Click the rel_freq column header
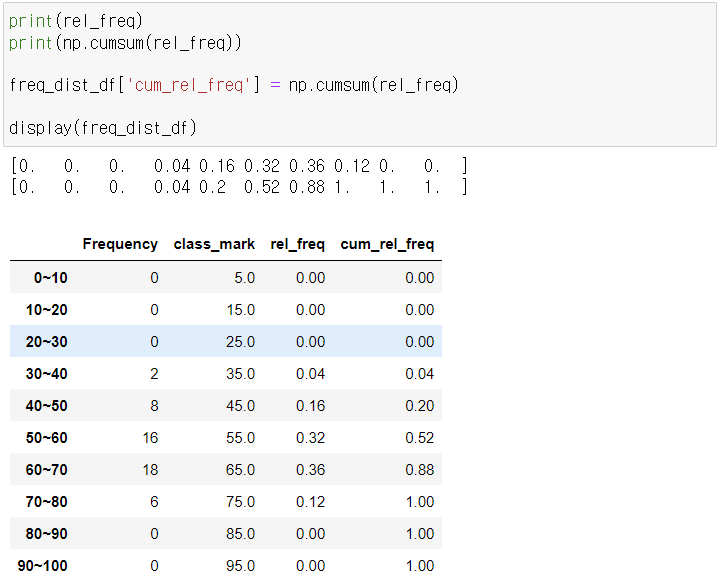The image size is (719, 582). pos(298,244)
